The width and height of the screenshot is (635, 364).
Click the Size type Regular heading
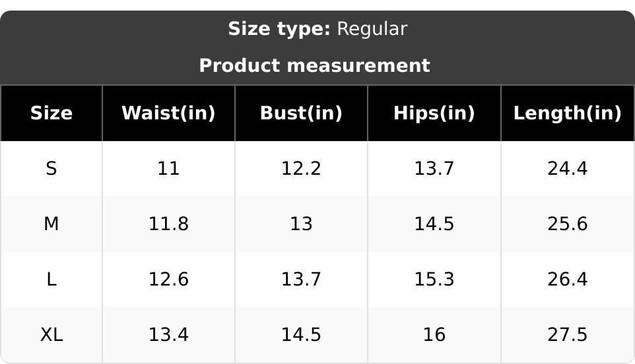[x=317, y=29]
